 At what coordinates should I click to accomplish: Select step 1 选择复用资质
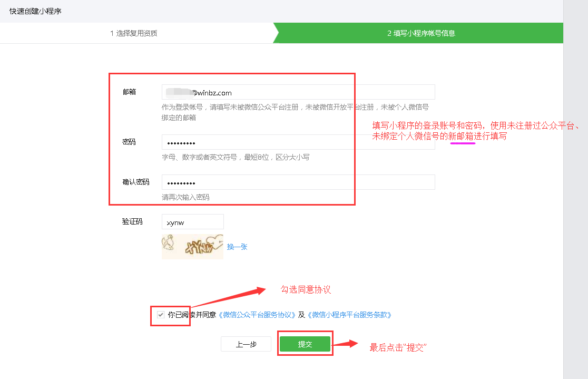[134, 33]
